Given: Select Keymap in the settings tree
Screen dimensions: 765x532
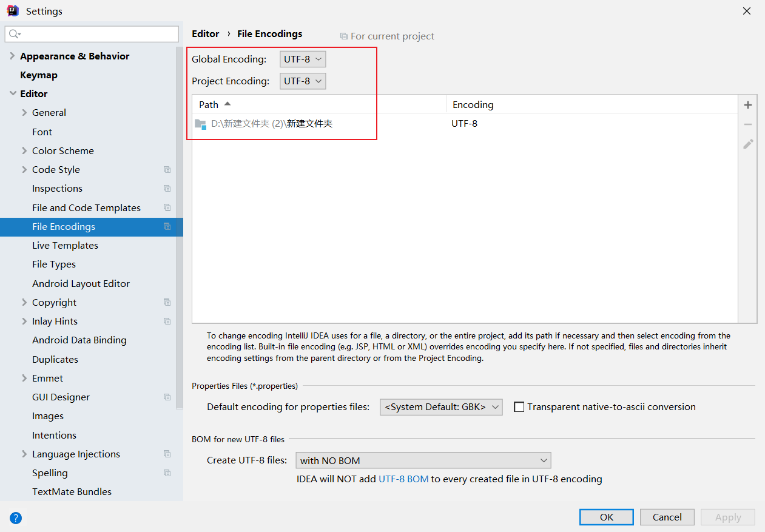Looking at the screenshot, I should click(39, 75).
